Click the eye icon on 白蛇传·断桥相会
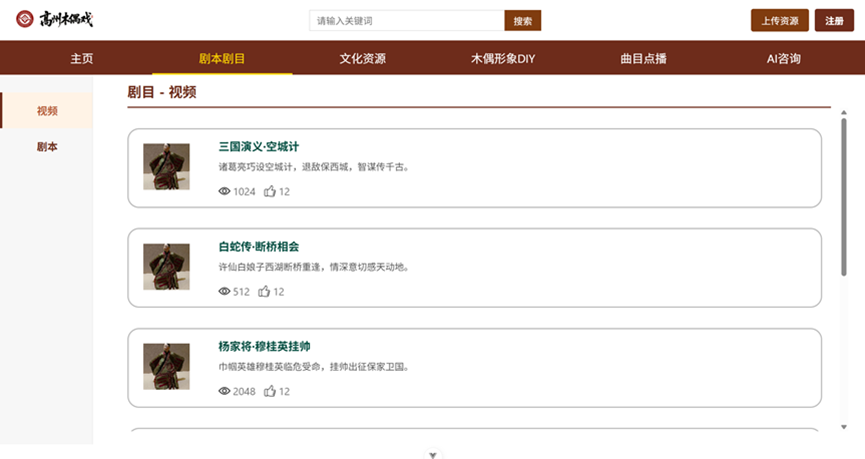The width and height of the screenshot is (865, 459). (x=224, y=292)
